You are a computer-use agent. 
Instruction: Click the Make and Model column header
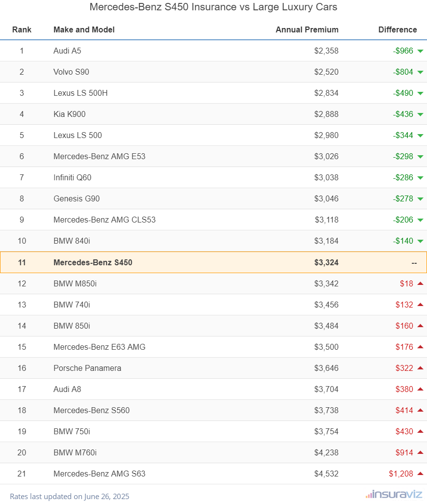tap(84, 29)
